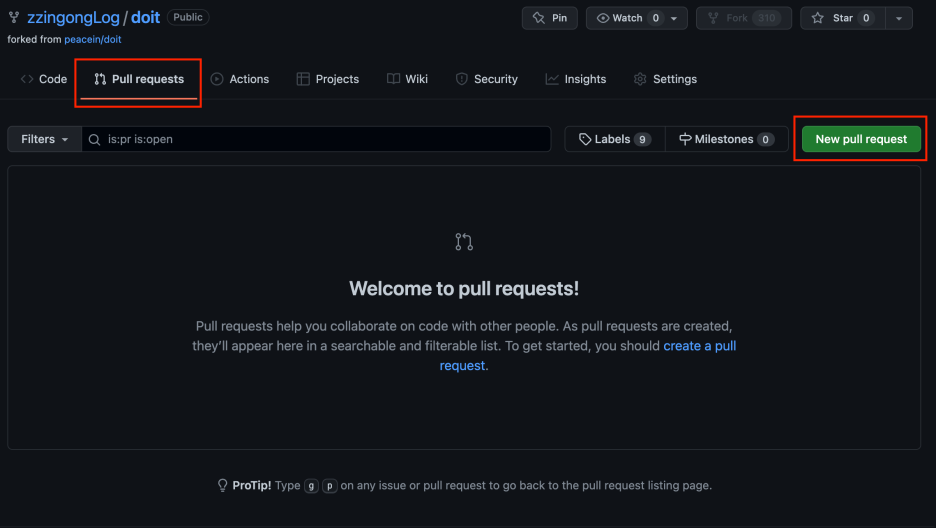Click the Watch button
Viewport: 936px width, 528px height.
(x=628, y=18)
